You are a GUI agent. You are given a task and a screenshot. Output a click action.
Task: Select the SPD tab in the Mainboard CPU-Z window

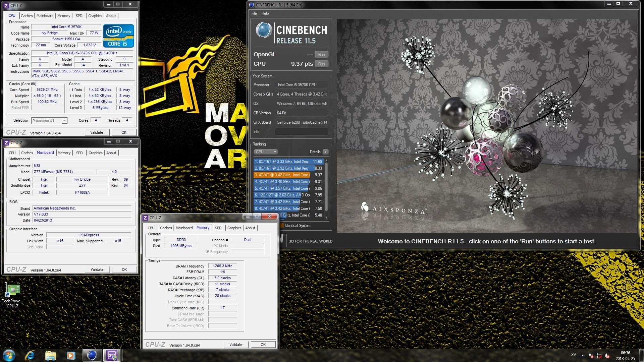coord(79,153)
